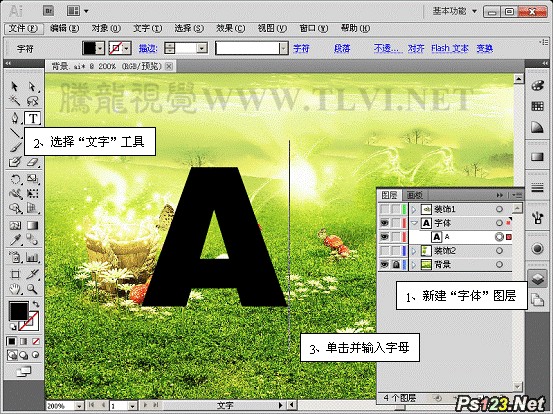Swap fill and stroke colors

[36, 304]
